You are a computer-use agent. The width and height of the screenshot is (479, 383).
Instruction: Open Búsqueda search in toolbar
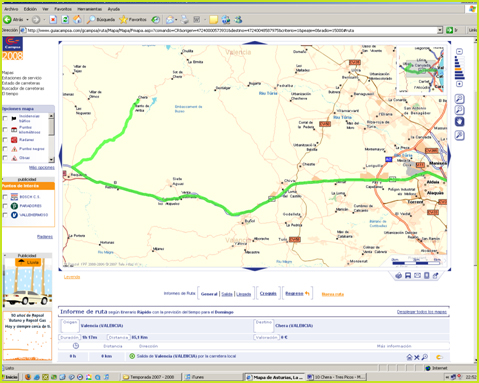pyautogui.click(x=101, y=20)
